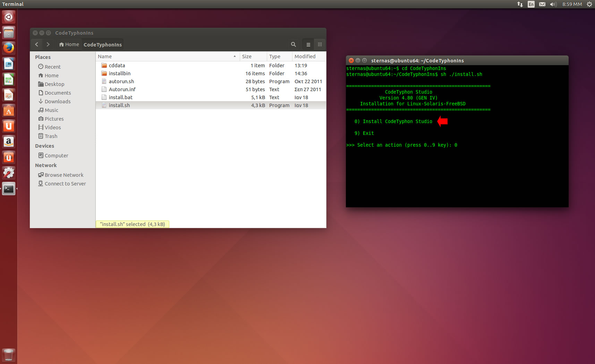Image resolution: width=595 pixels, height=364 pixels.
Task: Switch to Terminal in launcher
Action: pyautogui.click(x=9, y=189)
